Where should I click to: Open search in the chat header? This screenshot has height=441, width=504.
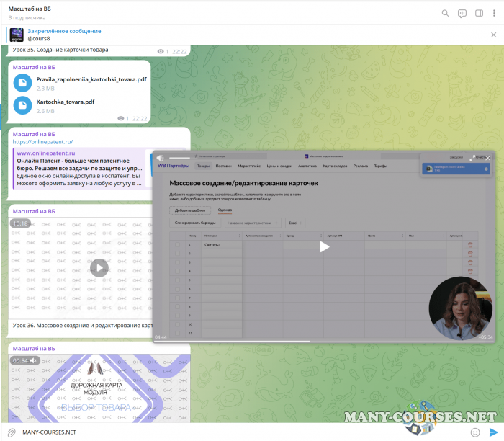coord(445,13)
